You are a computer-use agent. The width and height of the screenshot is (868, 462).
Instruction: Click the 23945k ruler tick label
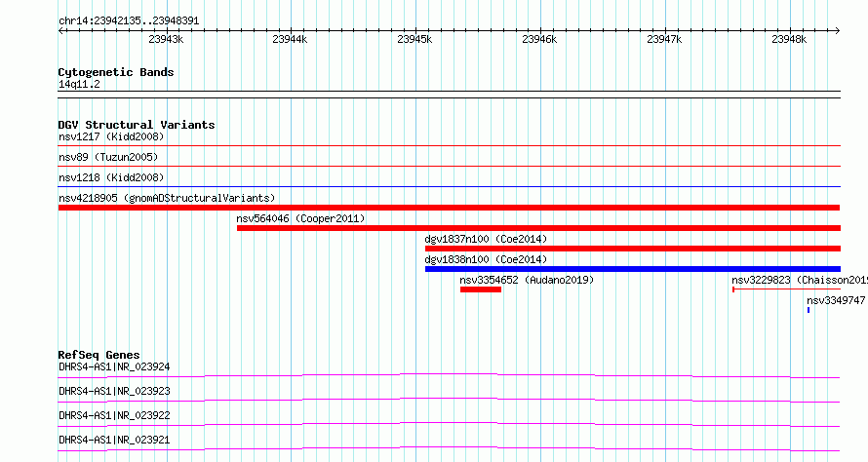[414, 39]
